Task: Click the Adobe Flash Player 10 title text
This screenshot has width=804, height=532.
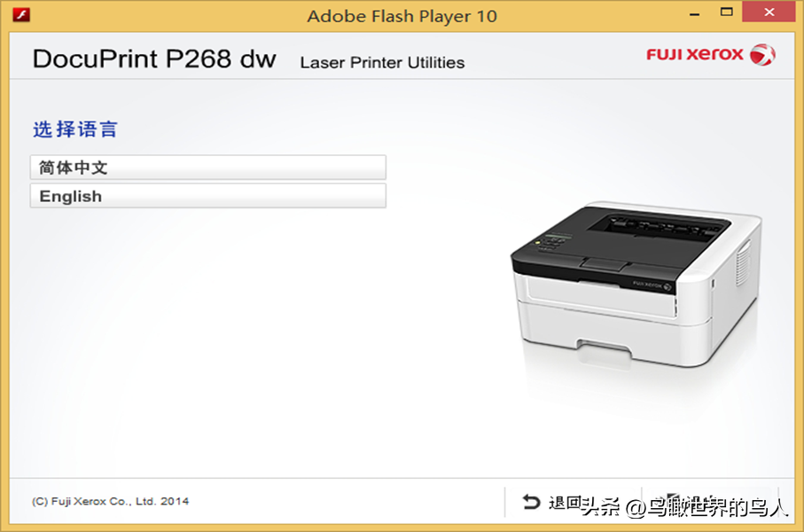Action: 402,17
